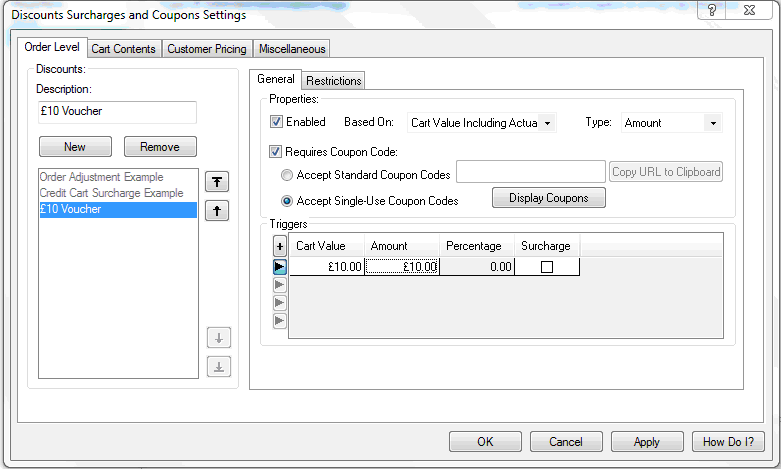Tick the Surcharge checkbox in trigger row
Viewport: 781px width, 469px height.
[x=546, y=267]
